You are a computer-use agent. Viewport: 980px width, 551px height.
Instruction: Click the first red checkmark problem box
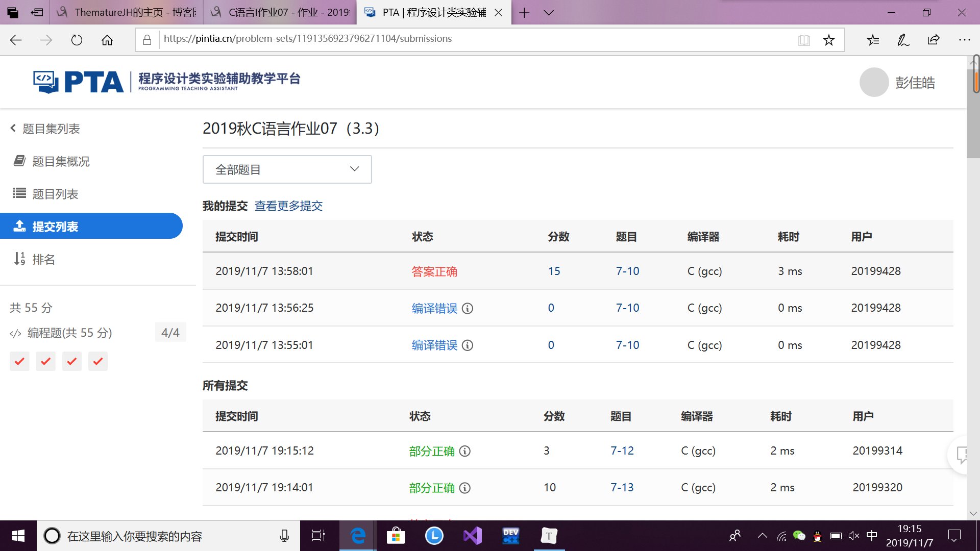(19, 361)
